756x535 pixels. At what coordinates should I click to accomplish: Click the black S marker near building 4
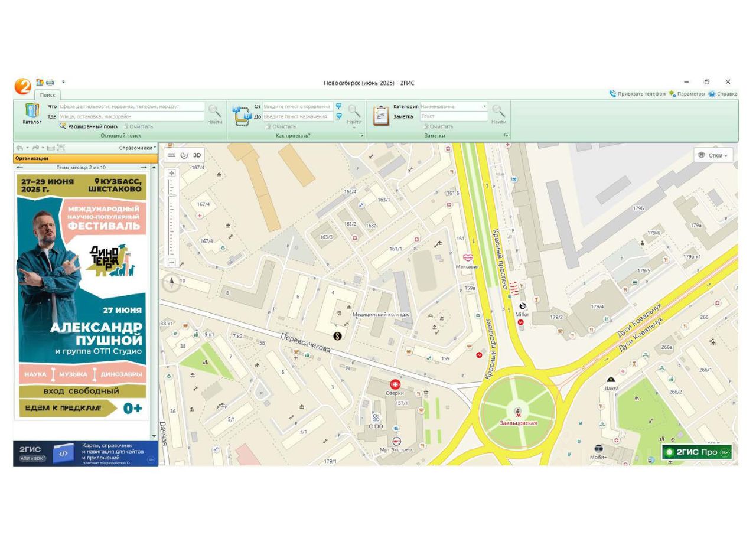337,336
